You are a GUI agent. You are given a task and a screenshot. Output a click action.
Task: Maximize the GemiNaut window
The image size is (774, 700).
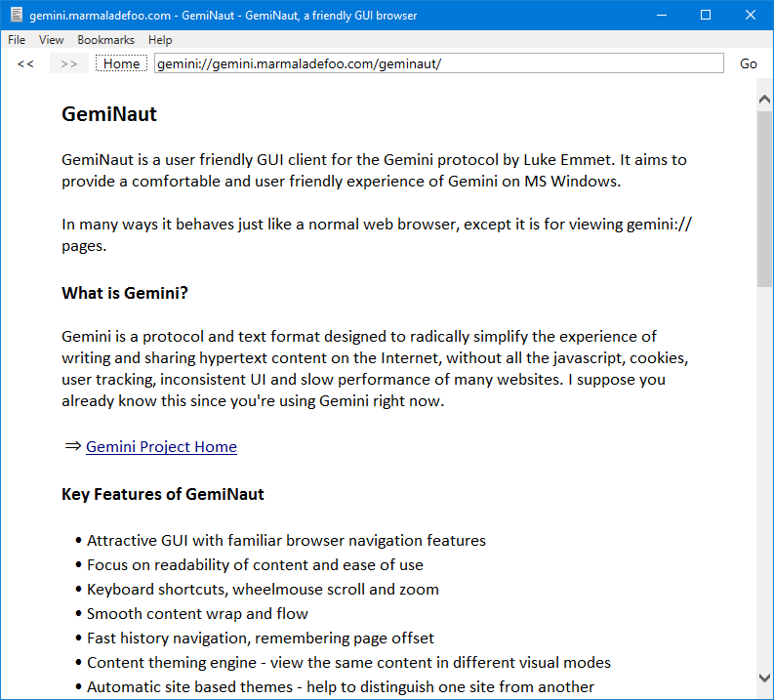[706, 16]
